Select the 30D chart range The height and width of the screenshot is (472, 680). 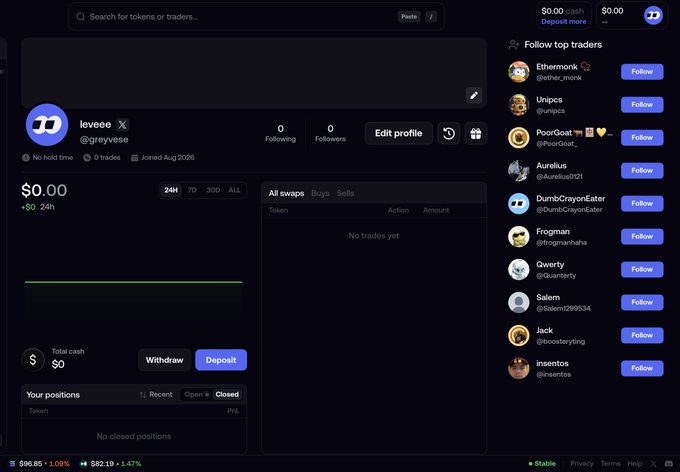pyautogui.click(x=213, y=190)
